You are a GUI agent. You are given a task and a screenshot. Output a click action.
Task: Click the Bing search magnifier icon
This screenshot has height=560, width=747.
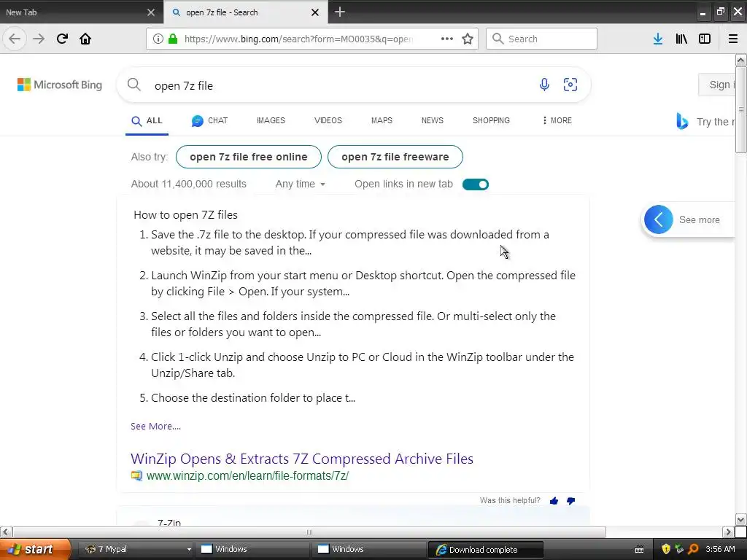coord(134,85)
